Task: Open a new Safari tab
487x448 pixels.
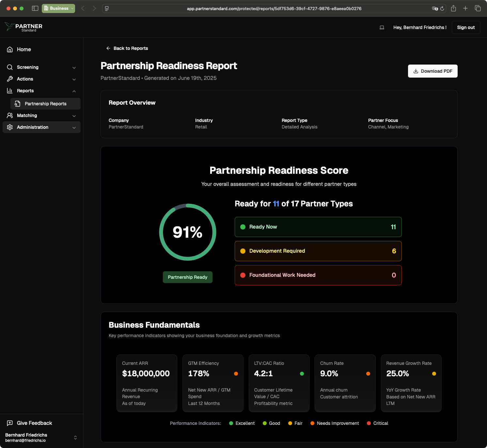Action: [465, 8]
